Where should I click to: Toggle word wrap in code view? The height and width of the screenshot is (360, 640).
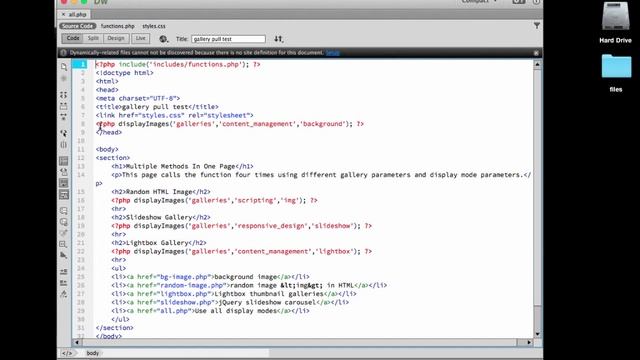(64, 183)
